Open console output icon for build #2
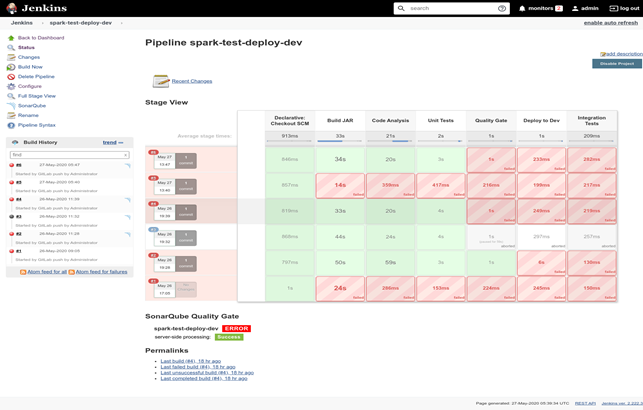 128,235
